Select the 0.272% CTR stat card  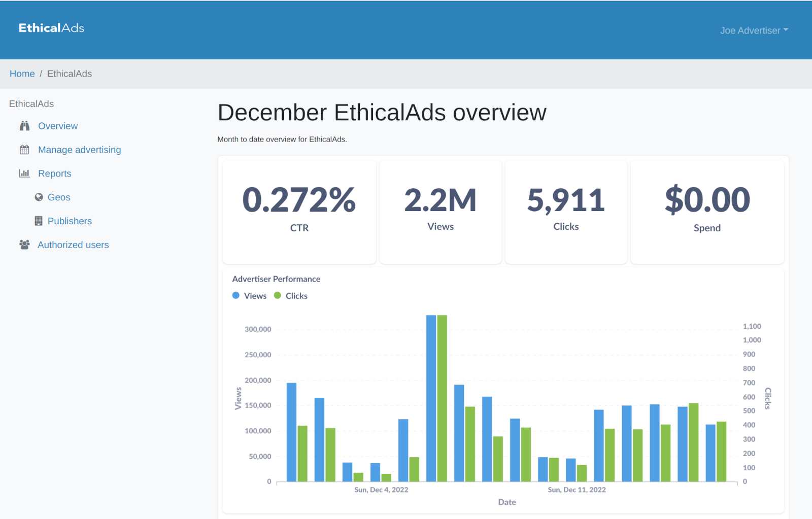coord(299,212)
